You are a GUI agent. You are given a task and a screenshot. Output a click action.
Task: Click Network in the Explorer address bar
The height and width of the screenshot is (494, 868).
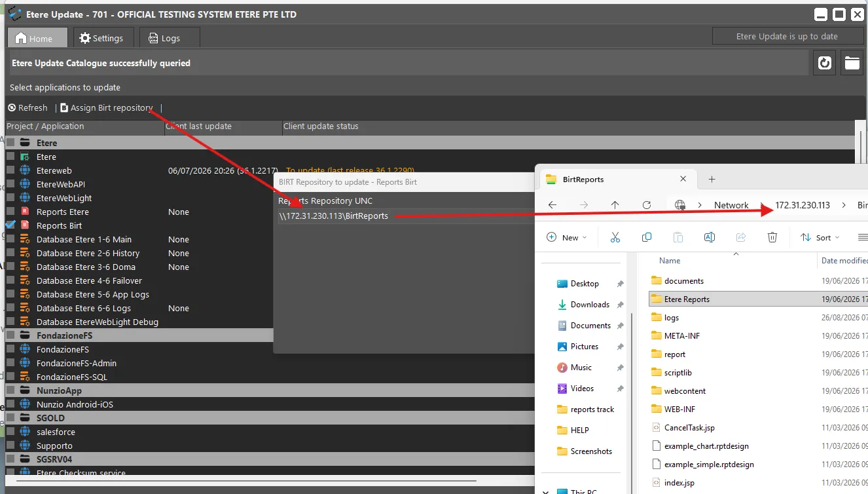click(731, 205)
